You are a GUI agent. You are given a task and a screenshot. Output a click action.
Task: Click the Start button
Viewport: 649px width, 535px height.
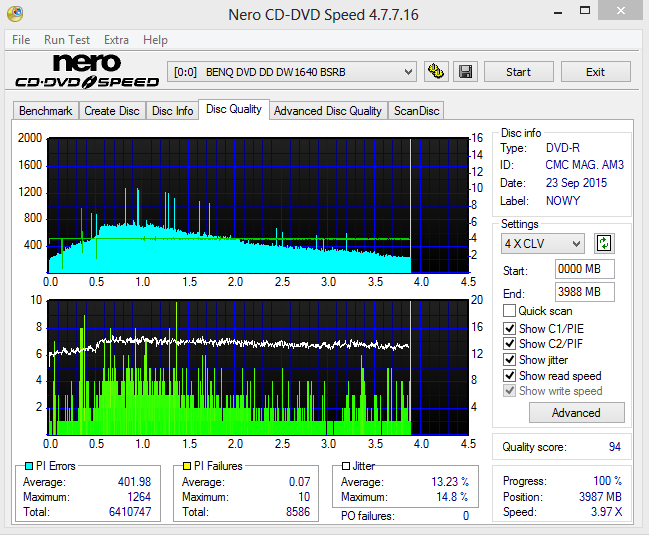coord(519,72)
